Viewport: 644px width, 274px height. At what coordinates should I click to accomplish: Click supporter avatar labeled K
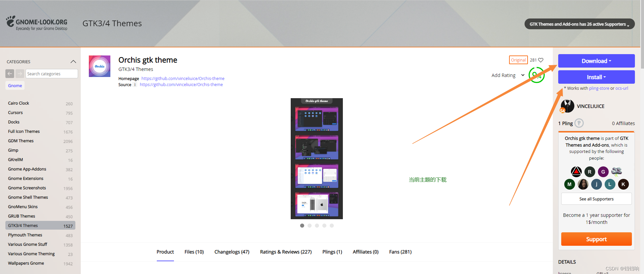pyautogui.click(x=623, y=184)
